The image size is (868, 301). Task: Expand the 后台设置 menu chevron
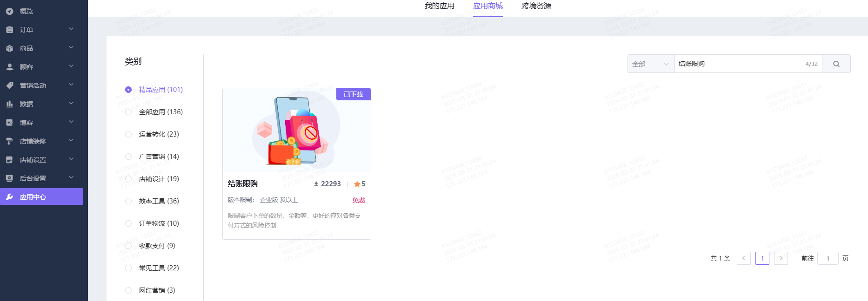click(x=71, y=177)
